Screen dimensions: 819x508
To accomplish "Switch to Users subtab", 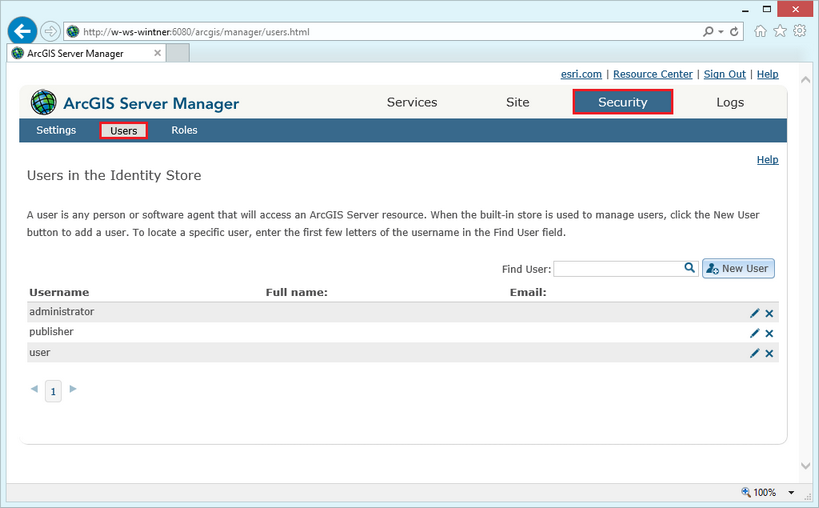I will tap(124, 131).
